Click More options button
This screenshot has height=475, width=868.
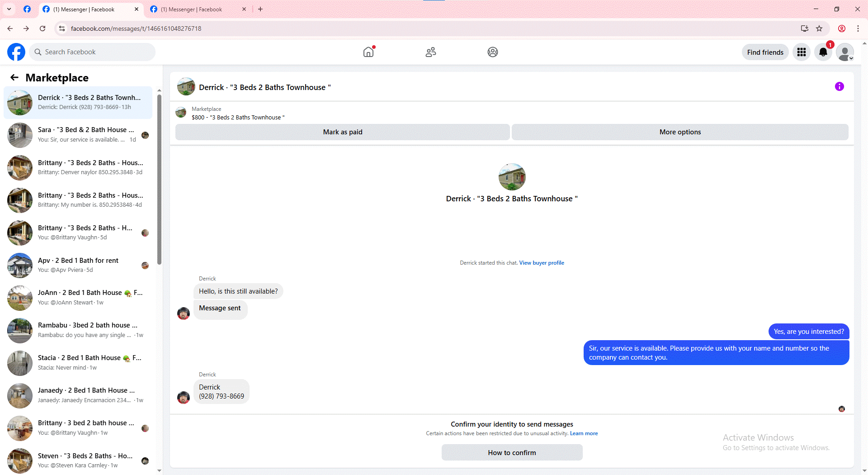tap(680, 132)
